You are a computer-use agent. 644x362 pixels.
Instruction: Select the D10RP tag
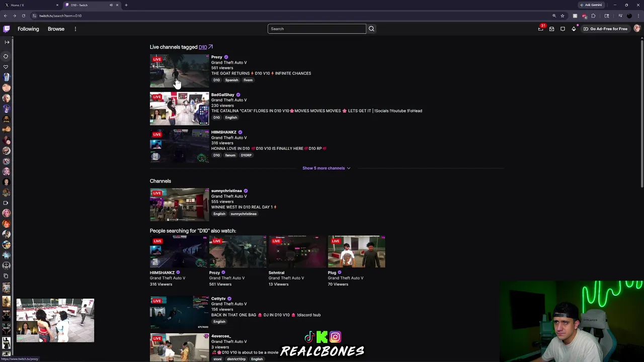click(246, 155)
